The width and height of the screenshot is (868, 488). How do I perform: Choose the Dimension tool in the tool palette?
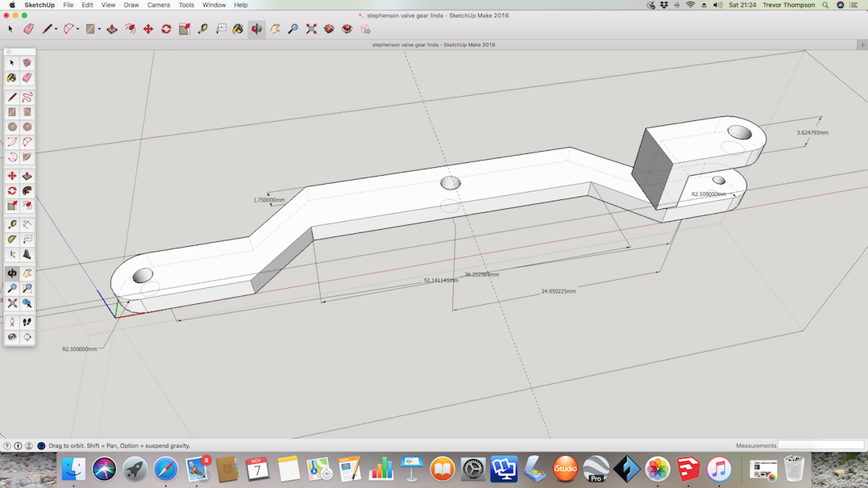click(x=27, y=224)
